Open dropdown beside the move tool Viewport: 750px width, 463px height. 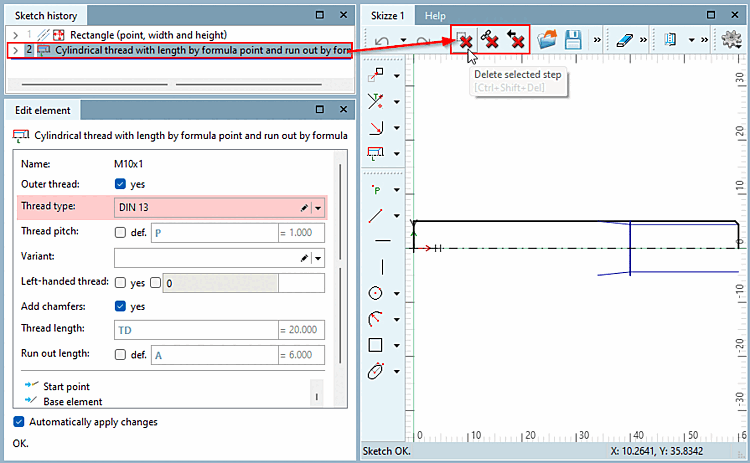click(397, 76)
